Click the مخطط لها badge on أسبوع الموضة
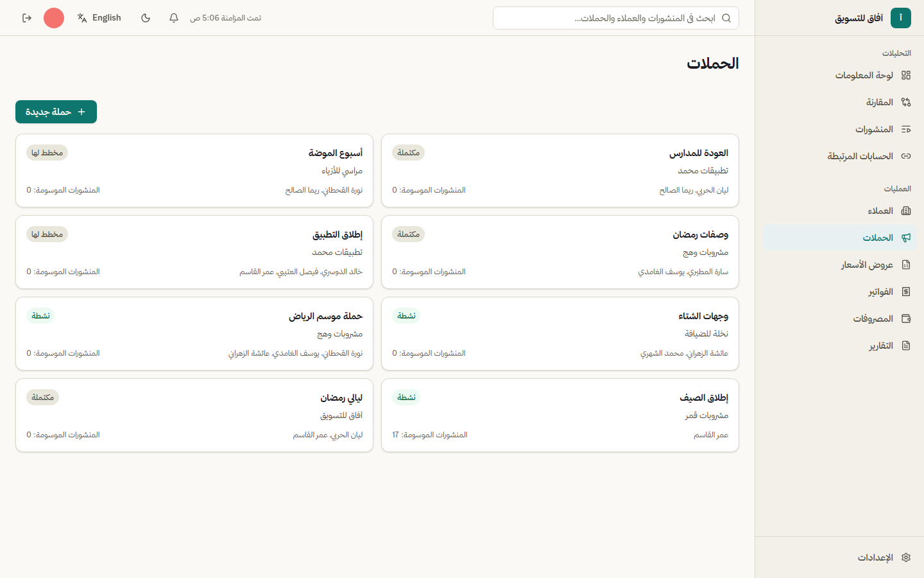924x578 pixels. [x=47, y=153]
